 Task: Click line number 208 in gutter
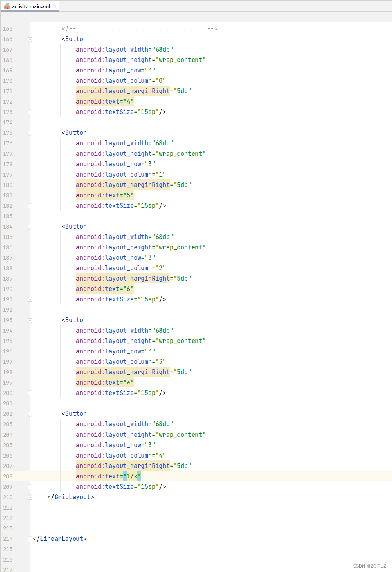[8, 476]
